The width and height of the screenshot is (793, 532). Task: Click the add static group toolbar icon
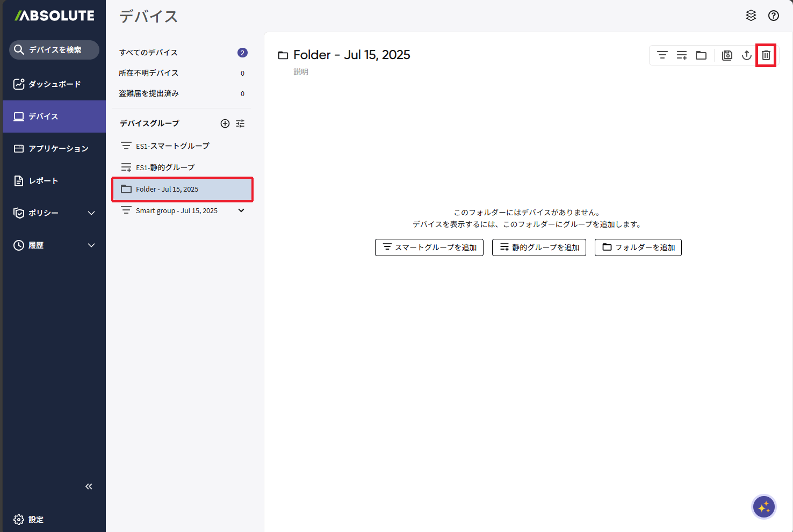tap(682, 55)
